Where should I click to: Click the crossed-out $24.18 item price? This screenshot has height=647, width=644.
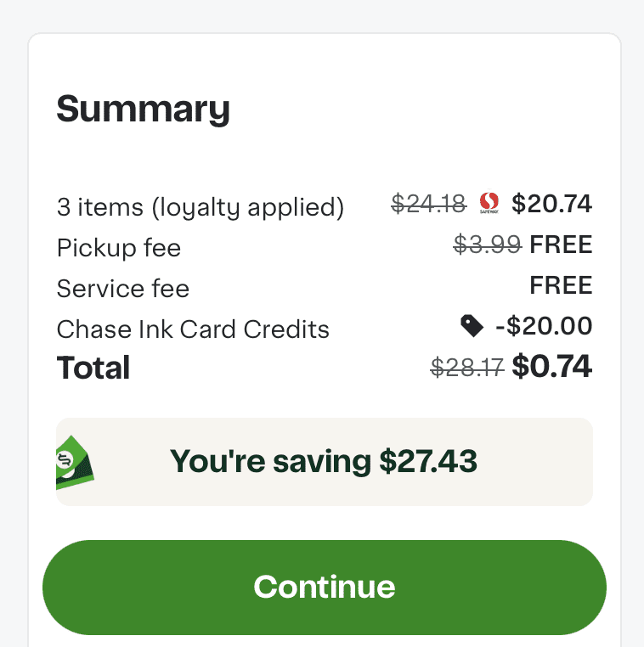point(428,204)
